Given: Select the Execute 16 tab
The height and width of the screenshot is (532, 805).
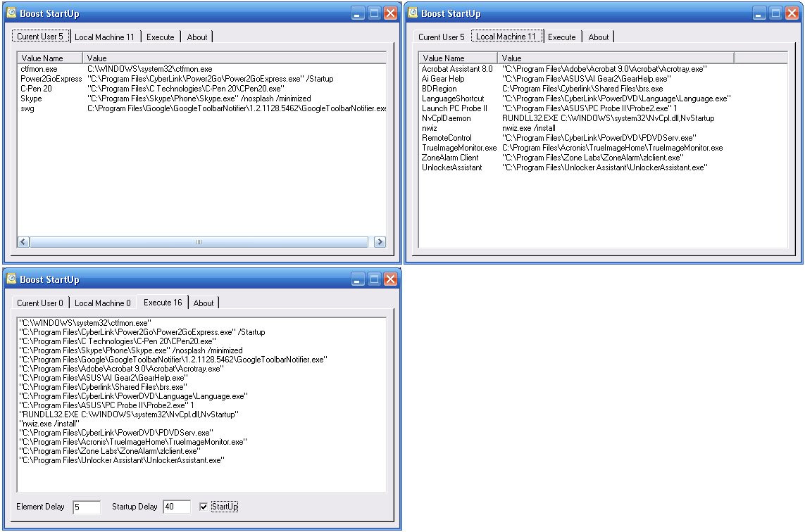Looking at the screenshot, I should (163, 302).
